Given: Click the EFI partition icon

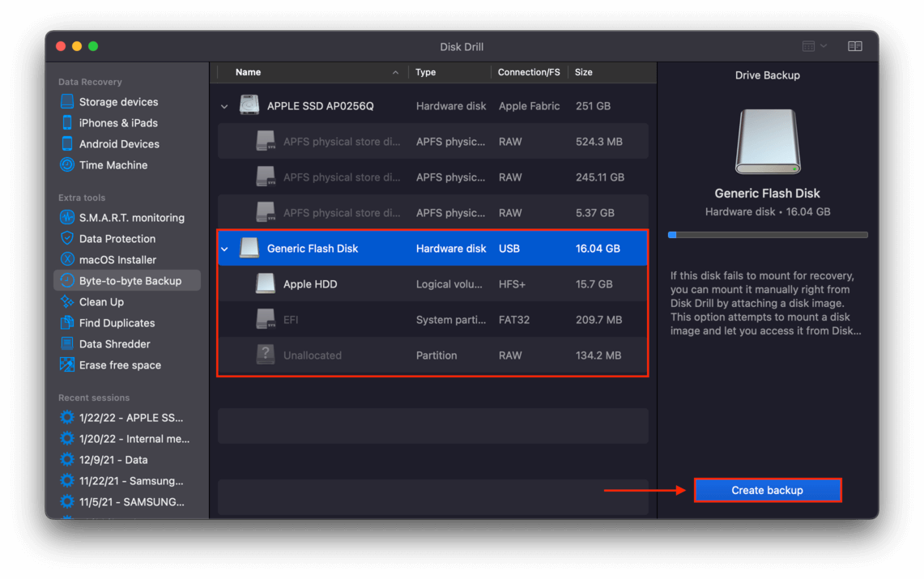Looking at the screenshot, I should [265, 319].
